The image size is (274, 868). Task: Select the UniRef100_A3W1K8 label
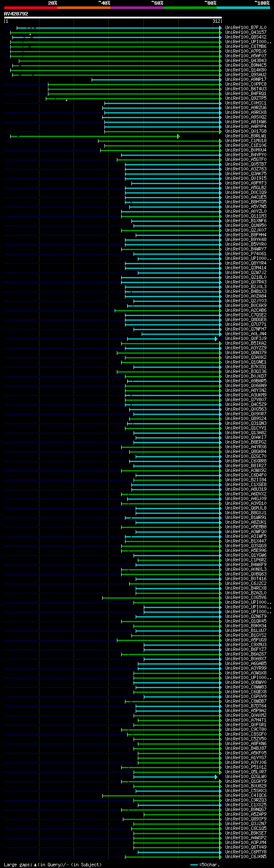click(246, 673)
